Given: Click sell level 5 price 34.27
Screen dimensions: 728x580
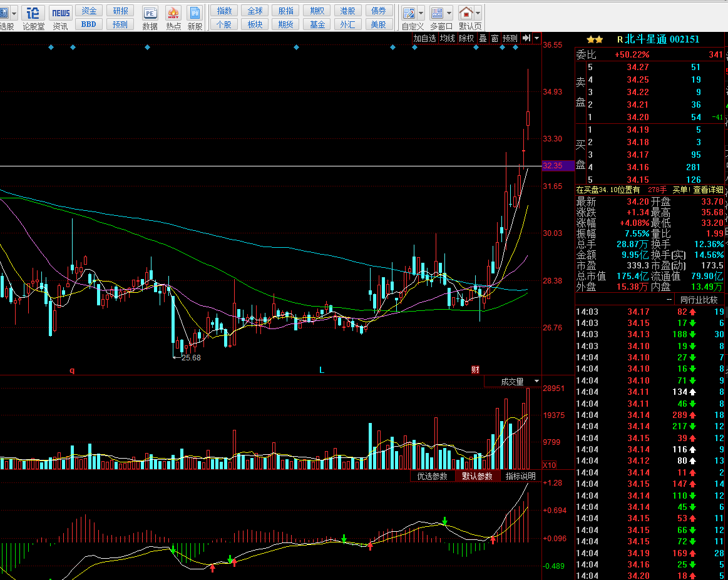Looking at the screenshot, I should (638, 68).
